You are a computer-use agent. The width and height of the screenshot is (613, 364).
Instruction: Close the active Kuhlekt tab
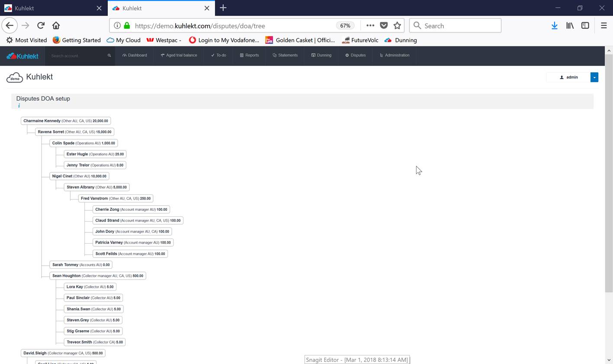click(x=207, y=8)
